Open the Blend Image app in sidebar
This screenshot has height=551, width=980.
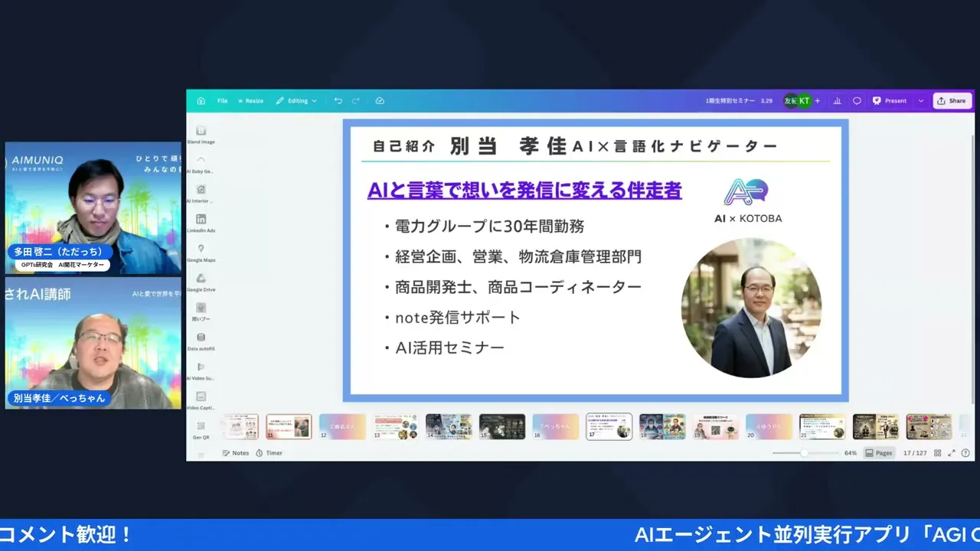tap(201, 134)
